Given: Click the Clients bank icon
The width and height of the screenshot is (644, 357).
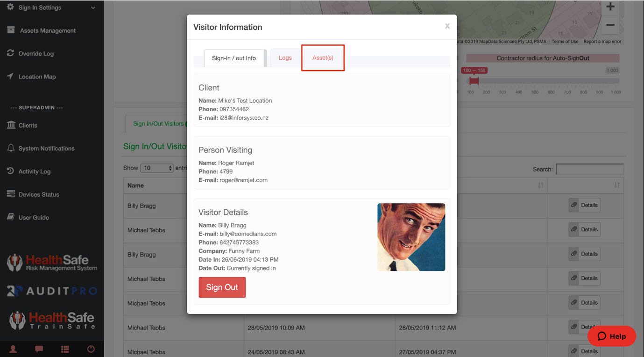Looking at the screenshot, I should (x=11, y=125).
